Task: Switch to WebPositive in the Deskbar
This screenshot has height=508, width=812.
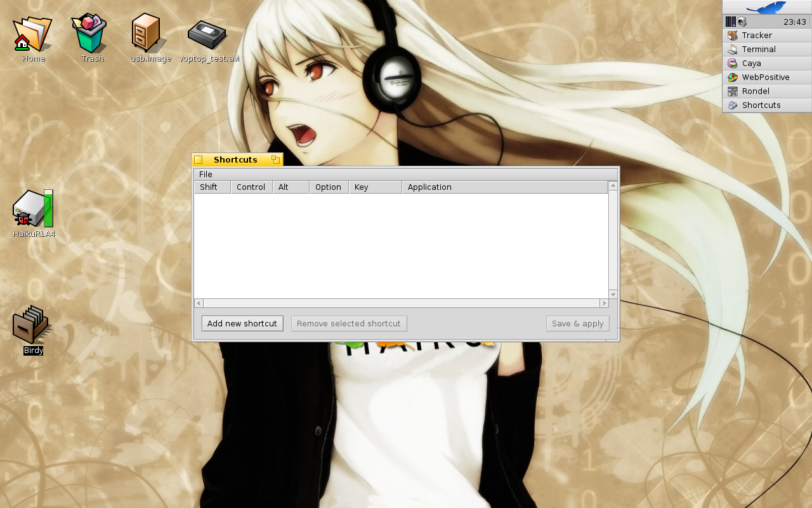Action: [766, 77]
